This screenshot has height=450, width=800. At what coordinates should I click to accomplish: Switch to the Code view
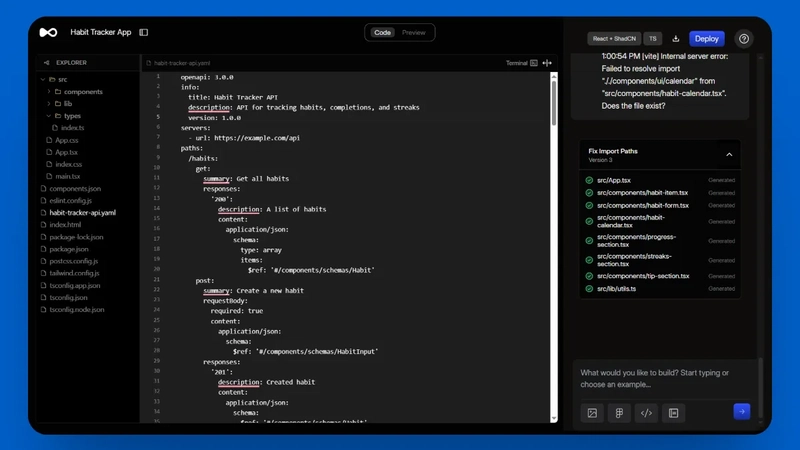383,33
